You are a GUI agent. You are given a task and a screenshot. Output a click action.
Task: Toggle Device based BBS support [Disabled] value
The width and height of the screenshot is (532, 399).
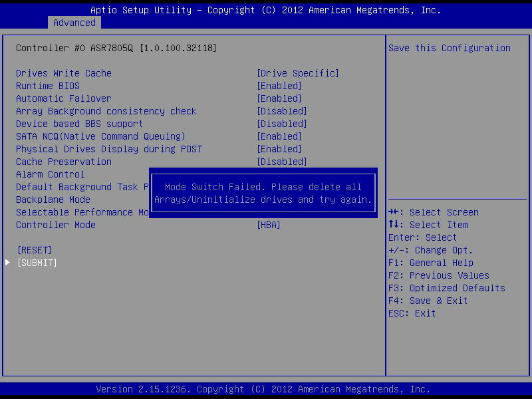282,124
